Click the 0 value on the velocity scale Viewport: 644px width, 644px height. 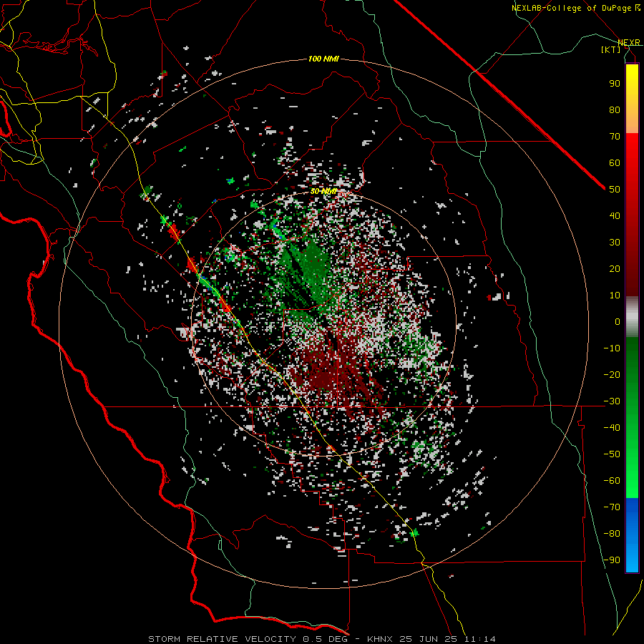618,321
